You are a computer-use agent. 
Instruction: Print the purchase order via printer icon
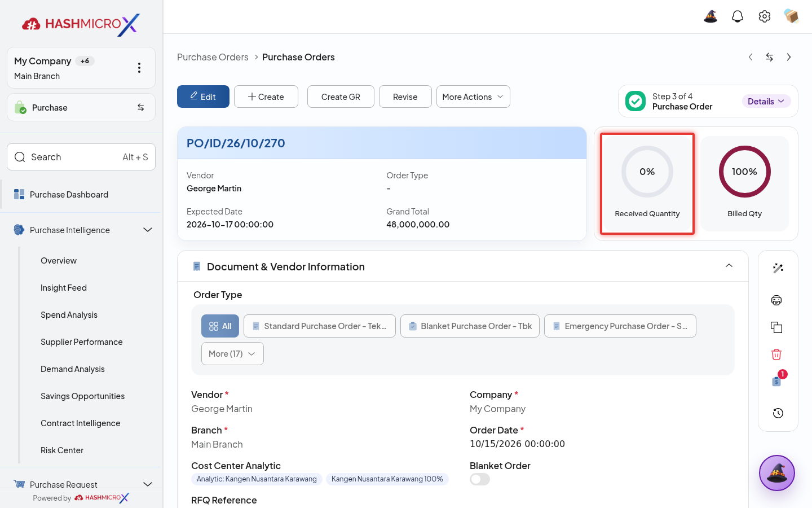[x=776, y=300]
